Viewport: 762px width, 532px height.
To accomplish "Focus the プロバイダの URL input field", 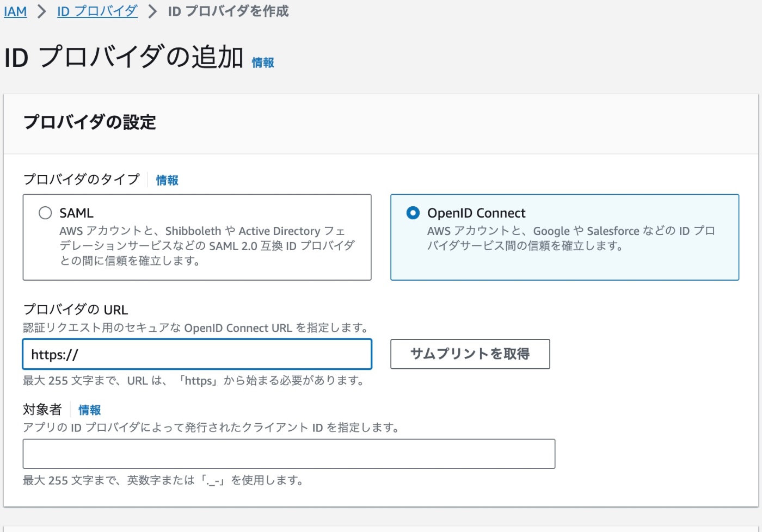I will [197, 354].
